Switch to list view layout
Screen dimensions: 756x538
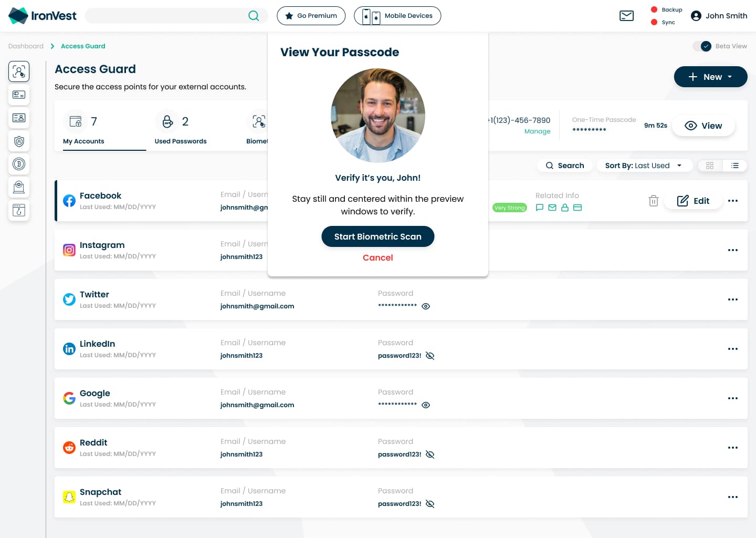[x=735, y=165]
